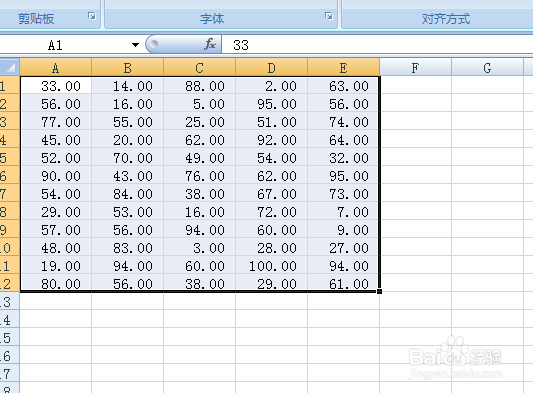Click cell A2 containing 56.00
This screenshot has width=533, height=393.
[x=56, y=103]
